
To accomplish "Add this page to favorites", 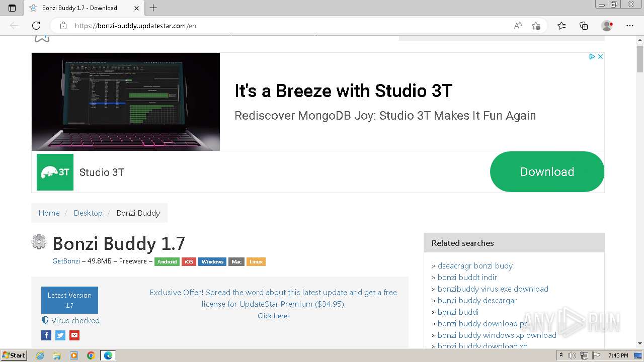I will tap(536, 26).
